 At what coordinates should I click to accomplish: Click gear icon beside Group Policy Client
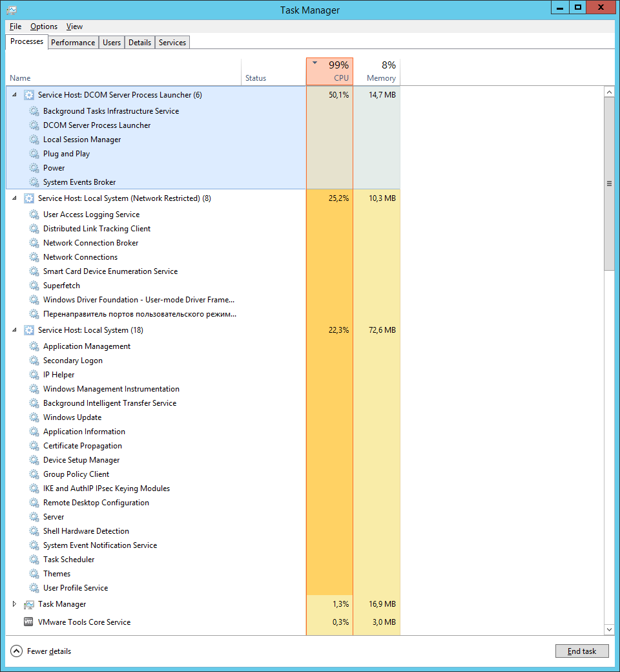click(34, 474)
